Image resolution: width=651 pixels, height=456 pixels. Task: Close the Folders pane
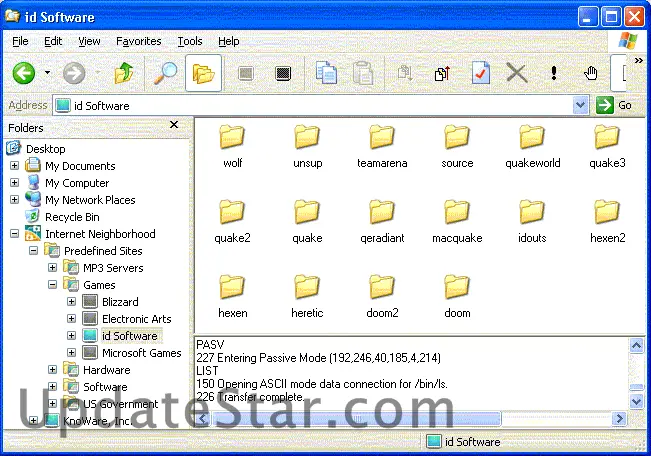click(x=174, y=126)
